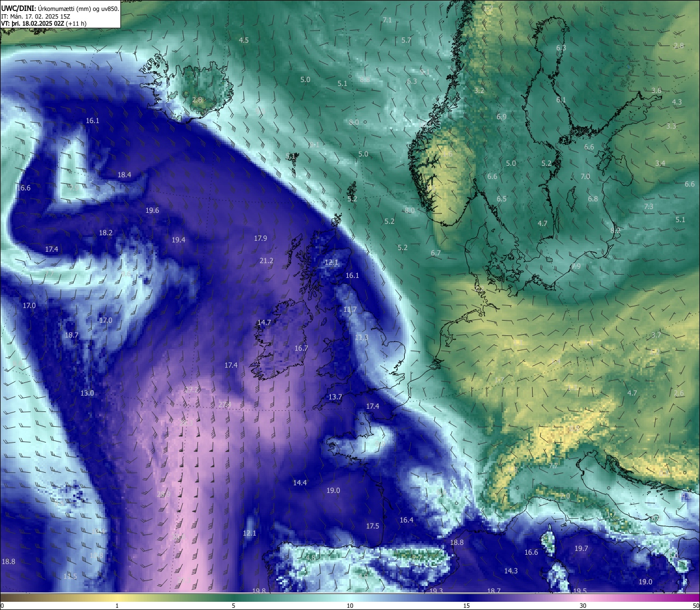Click the colour scale tick label '1'
Screen dimensions: 700x610
coord(117,606)
